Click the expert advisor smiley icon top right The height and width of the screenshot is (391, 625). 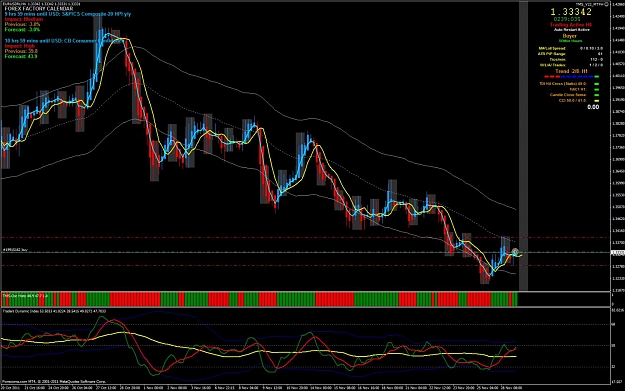tap(606, 4)
